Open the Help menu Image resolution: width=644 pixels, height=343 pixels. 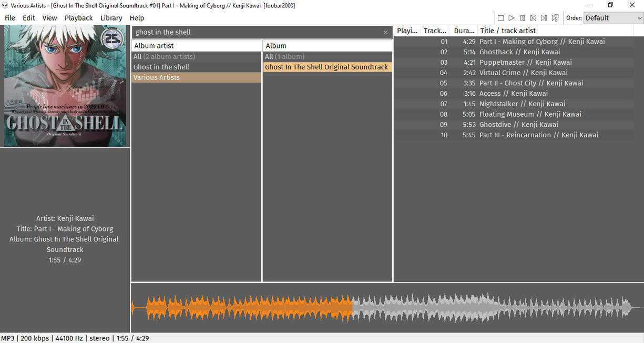coord(137,18)
